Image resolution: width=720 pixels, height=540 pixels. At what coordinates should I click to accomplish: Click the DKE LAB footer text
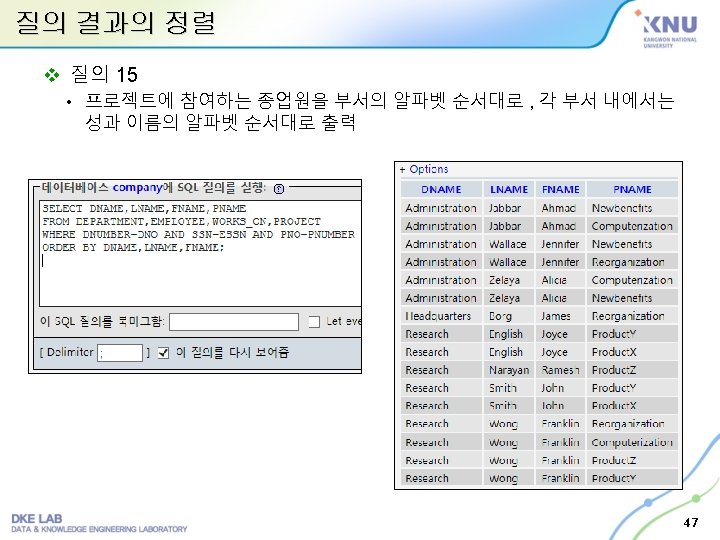(37, 519)
